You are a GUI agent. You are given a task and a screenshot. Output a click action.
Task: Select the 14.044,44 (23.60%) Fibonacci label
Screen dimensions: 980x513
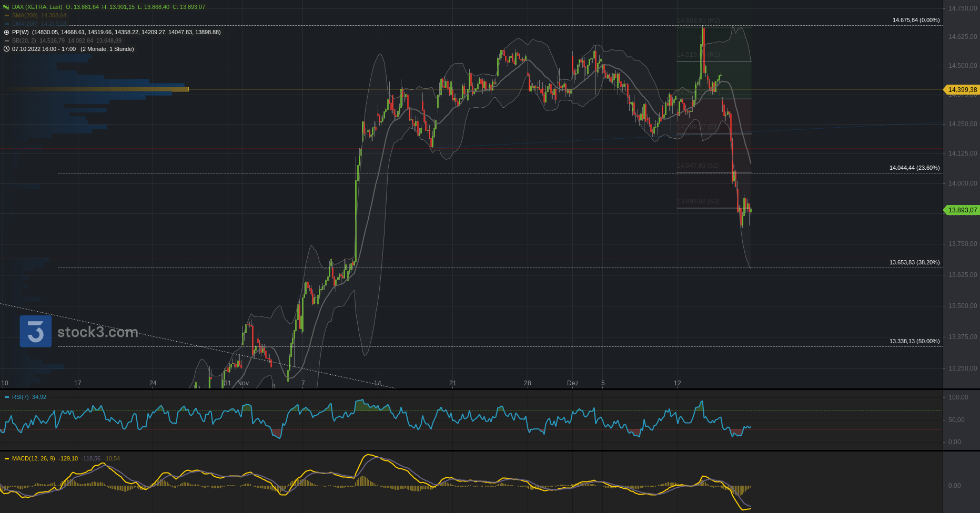914,168
